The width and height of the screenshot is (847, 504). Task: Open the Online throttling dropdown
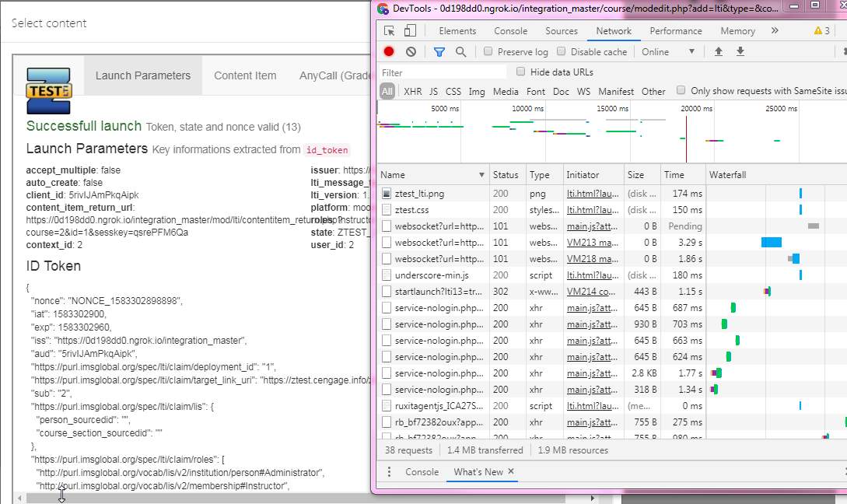pyautogui.click(x=667, y=52)
